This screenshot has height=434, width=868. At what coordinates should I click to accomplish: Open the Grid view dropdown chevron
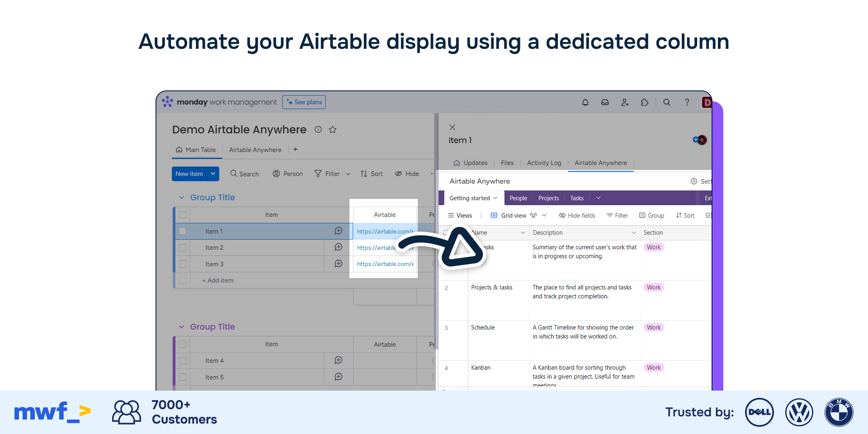point(544,215)
